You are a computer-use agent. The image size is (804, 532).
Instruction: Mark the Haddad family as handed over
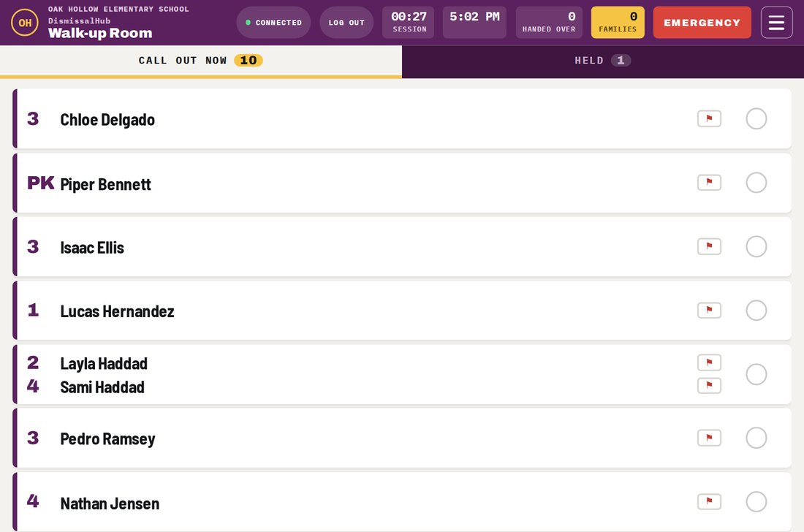pos(756,374)
